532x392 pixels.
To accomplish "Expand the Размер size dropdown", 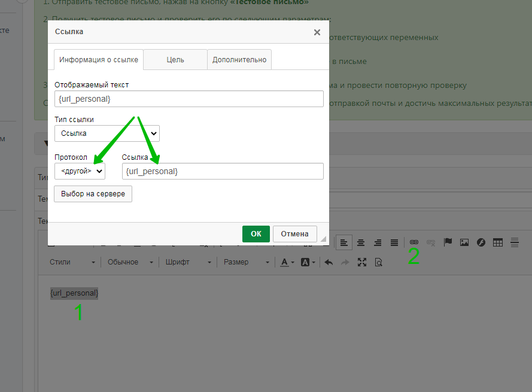I will pos(245,262).
